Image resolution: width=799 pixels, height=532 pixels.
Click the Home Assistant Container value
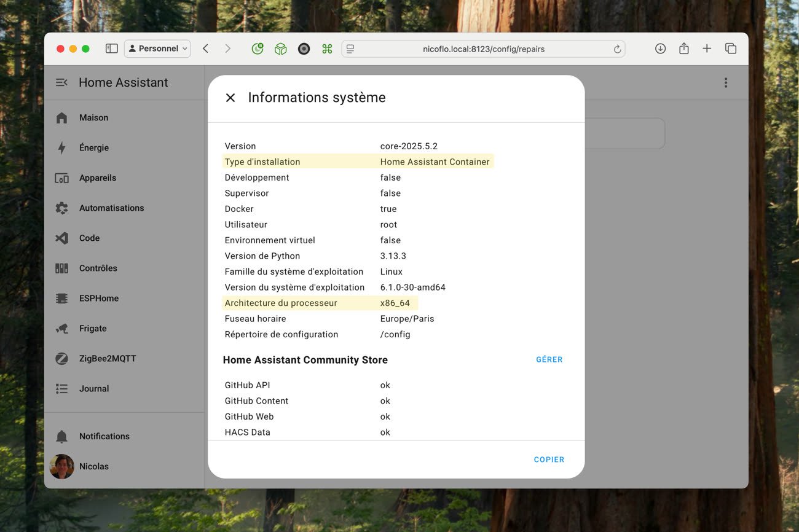coord(435,162)
